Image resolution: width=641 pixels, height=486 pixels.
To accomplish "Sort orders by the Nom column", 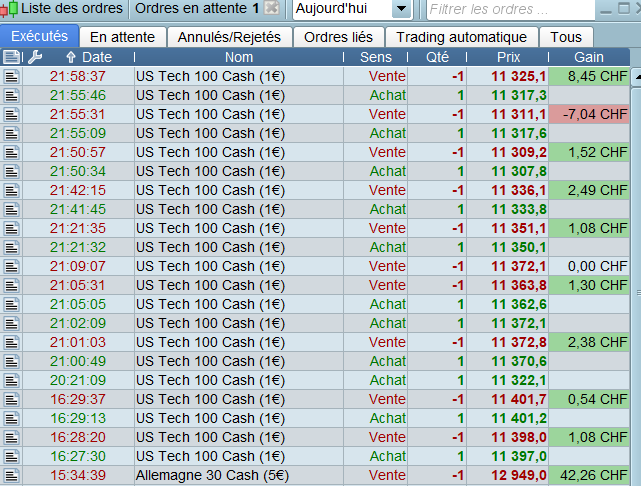I will 239,57.
